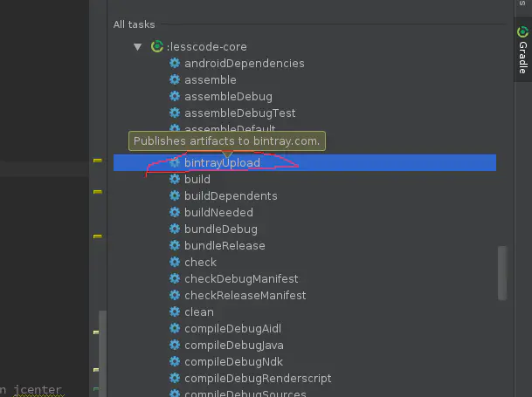Select the check task name
This screenshot has height=397, width=532.
(200, 263)
